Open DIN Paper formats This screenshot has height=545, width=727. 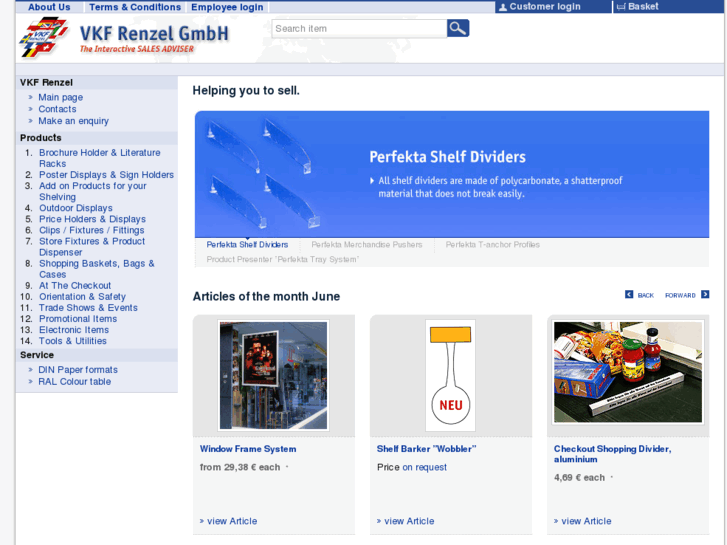(78, 370)
